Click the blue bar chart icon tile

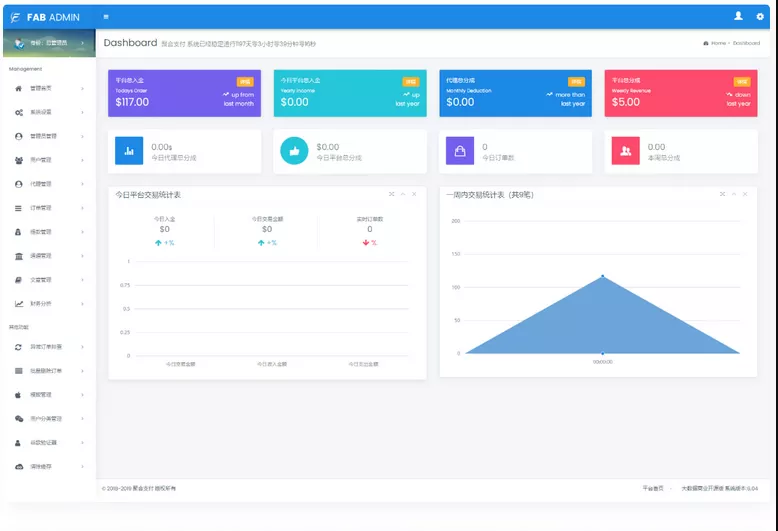pyautogui.click(x=129, y=151)
